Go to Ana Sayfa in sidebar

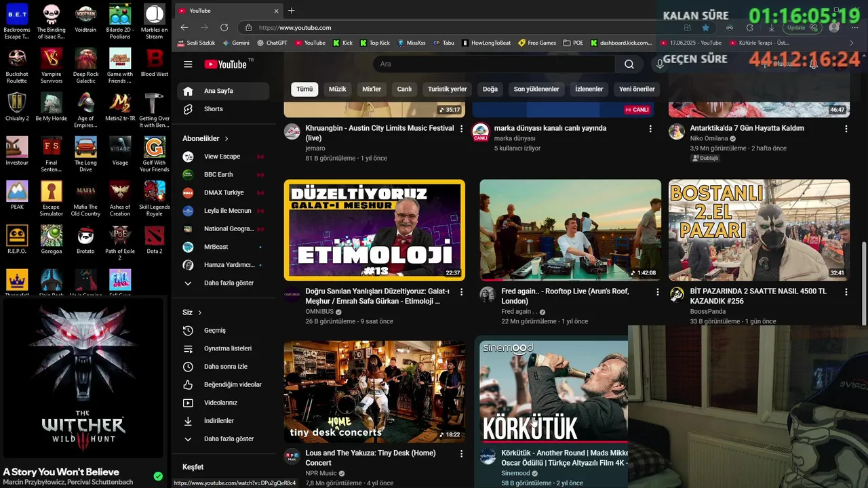coord(223,91)
